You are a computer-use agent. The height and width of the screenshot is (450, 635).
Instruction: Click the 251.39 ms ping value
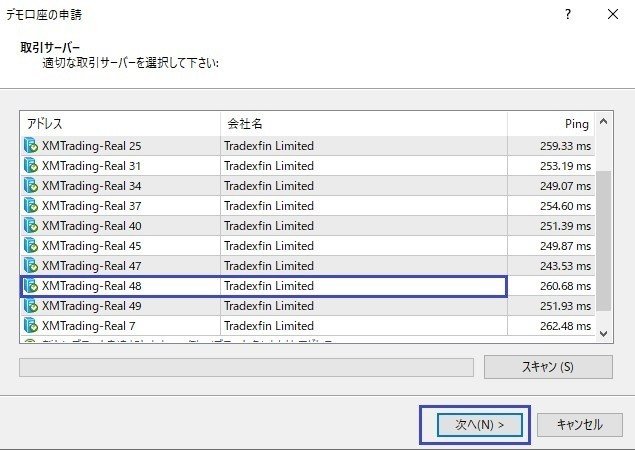[565, 226]
